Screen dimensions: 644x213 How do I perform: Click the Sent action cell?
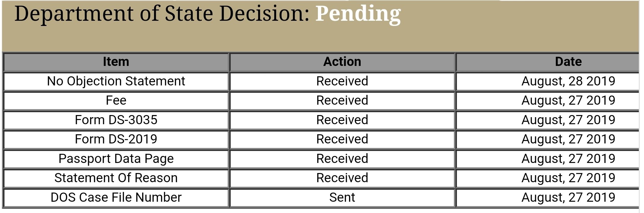(342, 198)
